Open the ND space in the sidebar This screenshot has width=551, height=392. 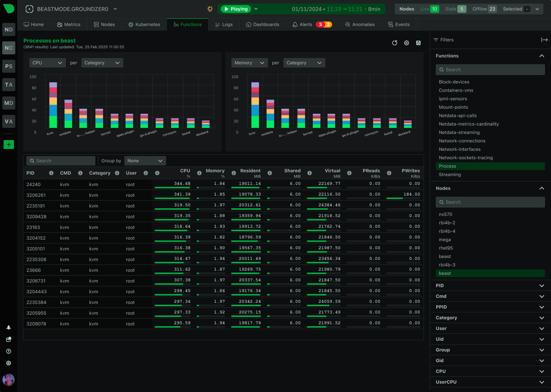tap(8, 29)
